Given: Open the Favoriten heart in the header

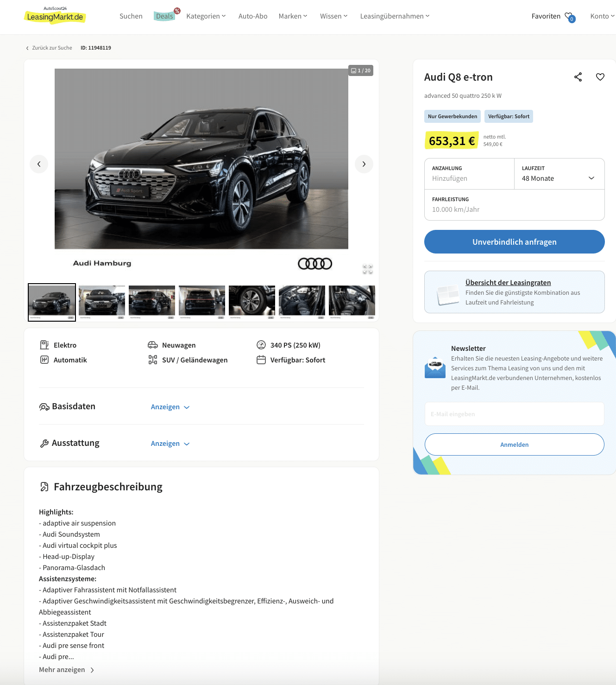Looking at the screenshot, I should point(570,17).
